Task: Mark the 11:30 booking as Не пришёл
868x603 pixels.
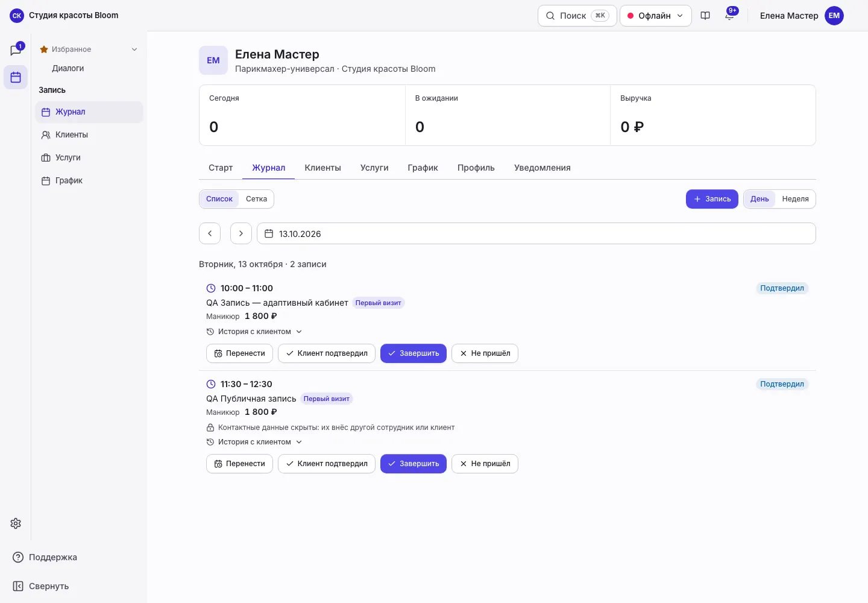Action: click(485, 464)
